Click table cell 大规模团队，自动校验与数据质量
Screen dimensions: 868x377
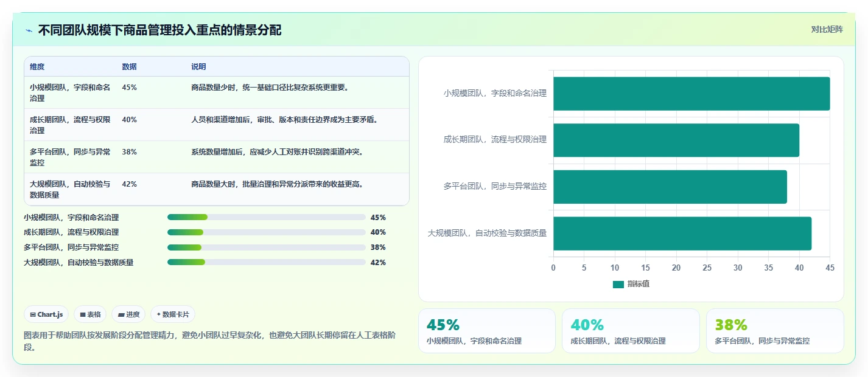click(70, 189)
